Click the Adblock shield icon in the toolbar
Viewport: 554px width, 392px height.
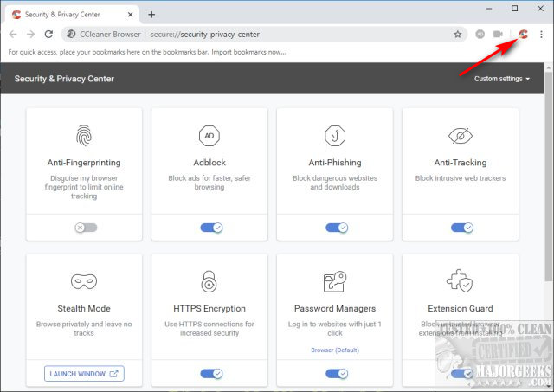[x=480, y=35]
